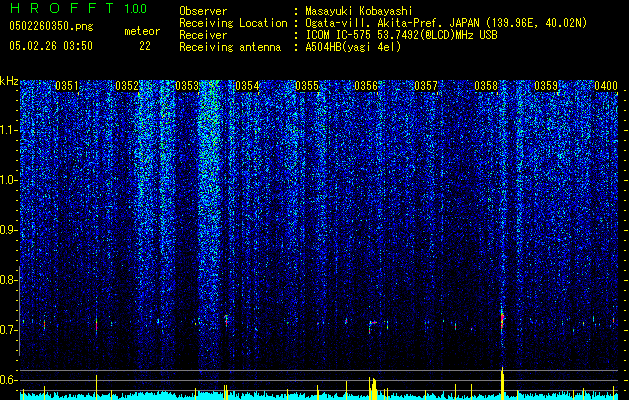Click the 1.1 kHz axis label
629x400 pixels.
tap(9, 130)
